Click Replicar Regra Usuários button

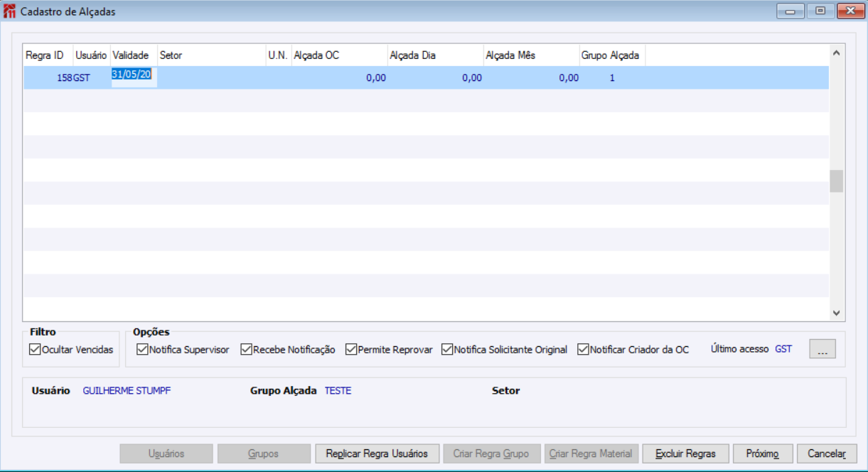pyautogui.click(x=377, y=454)
